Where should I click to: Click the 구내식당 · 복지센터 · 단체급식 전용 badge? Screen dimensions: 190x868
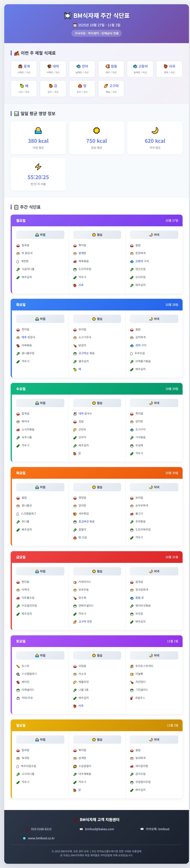pyautogui.click(x=96, y=33)
